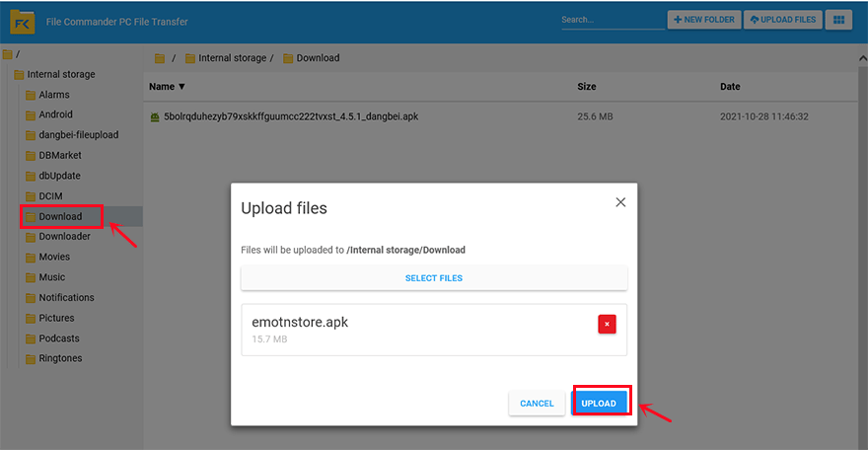Click the Music folder icon
The width and height of the screenshot is (868, 450).
[x=31, y=278]
